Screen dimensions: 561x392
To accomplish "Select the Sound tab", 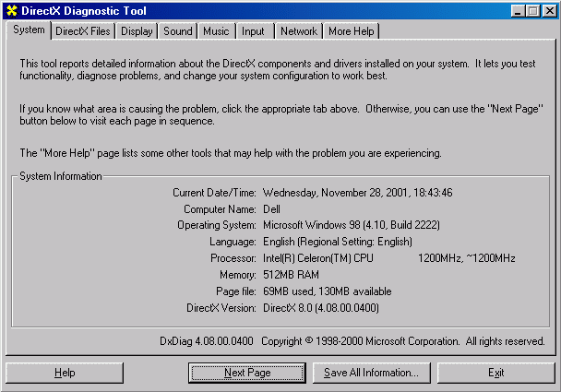I will [x=178, y=31].
